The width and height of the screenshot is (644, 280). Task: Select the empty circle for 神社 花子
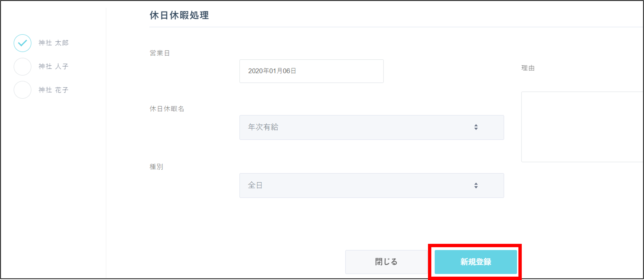point(22,90)
